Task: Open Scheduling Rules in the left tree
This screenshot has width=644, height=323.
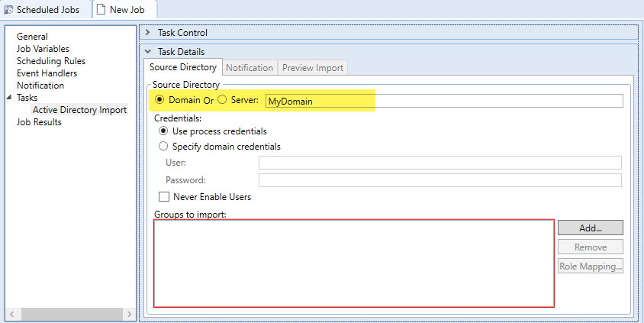Action: [x=51, y=61]
